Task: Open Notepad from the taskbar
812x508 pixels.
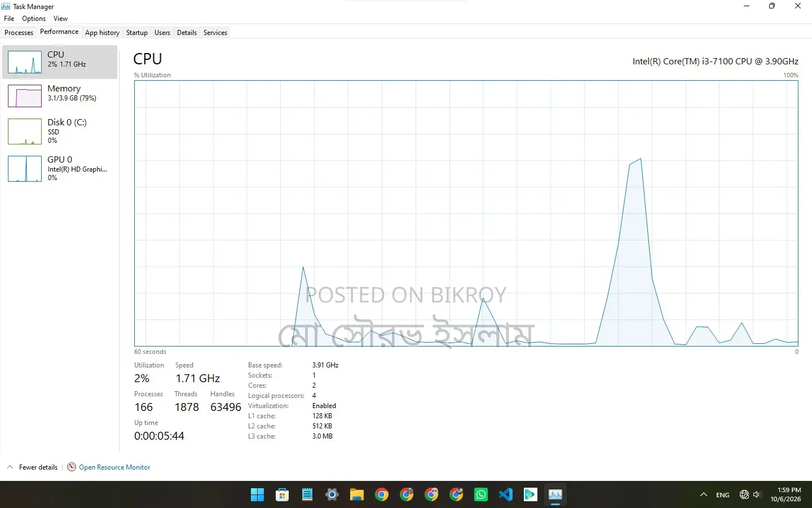Action: (307, 495)
